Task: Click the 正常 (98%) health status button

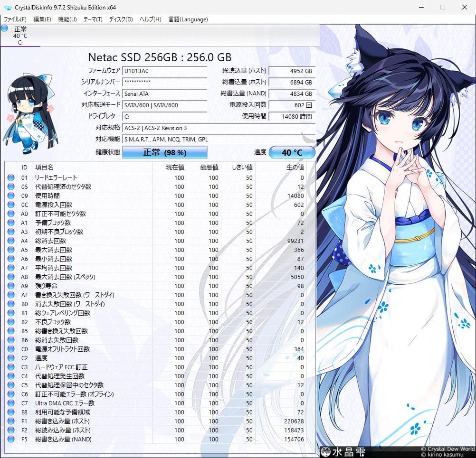Action: tap(164, 152)
